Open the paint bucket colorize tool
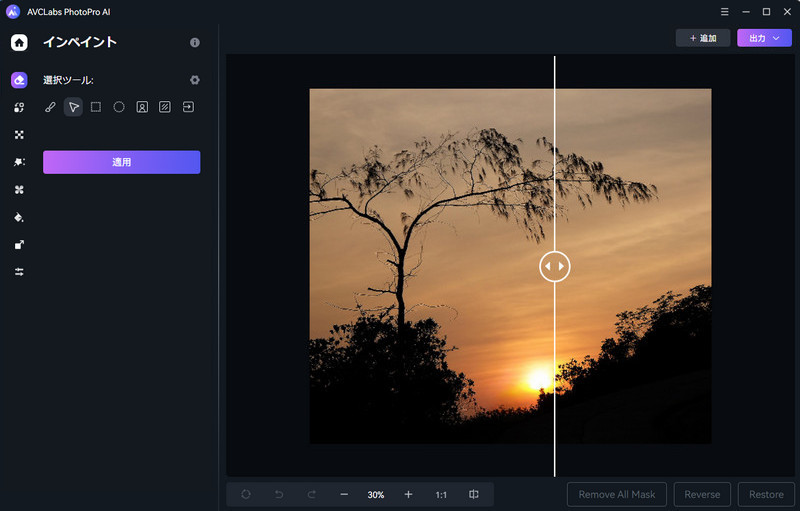 [x=19, y=217]
